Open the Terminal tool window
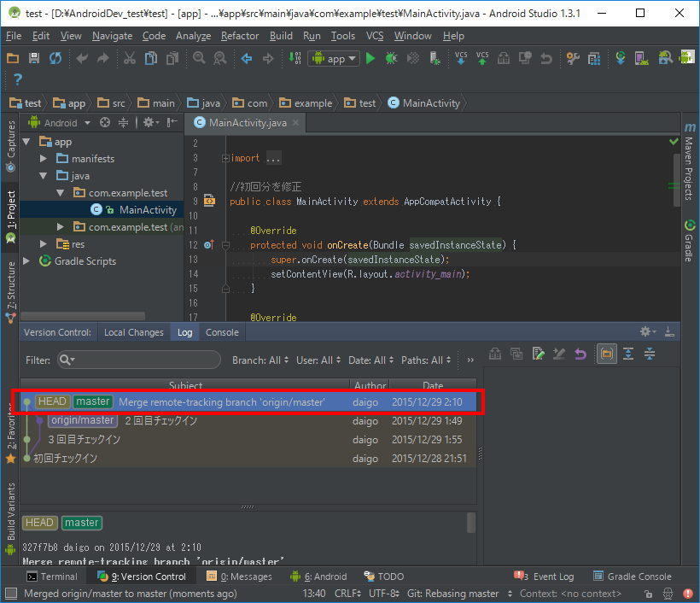Viewport: 700px width, 603px height. pos(52,577)
